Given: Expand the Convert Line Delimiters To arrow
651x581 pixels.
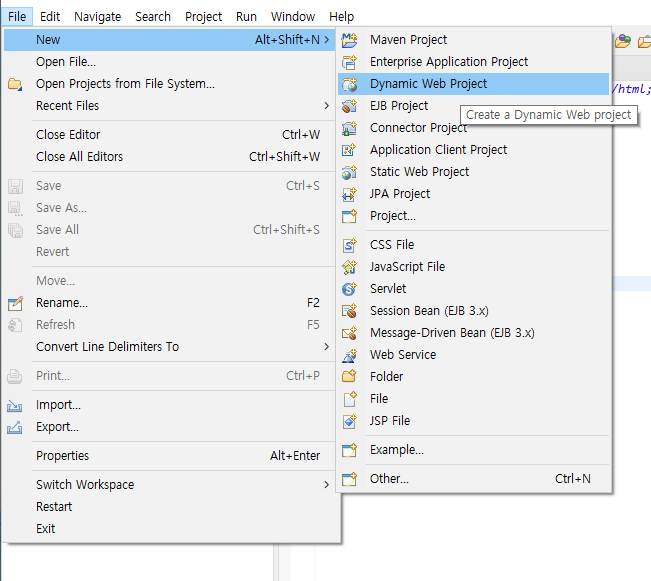Looking at the screenshot, I should pos(327,347).
